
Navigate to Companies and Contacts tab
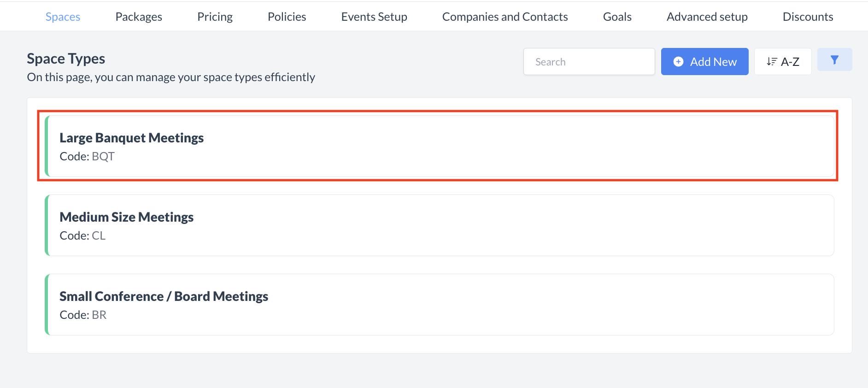pos(505,17)
